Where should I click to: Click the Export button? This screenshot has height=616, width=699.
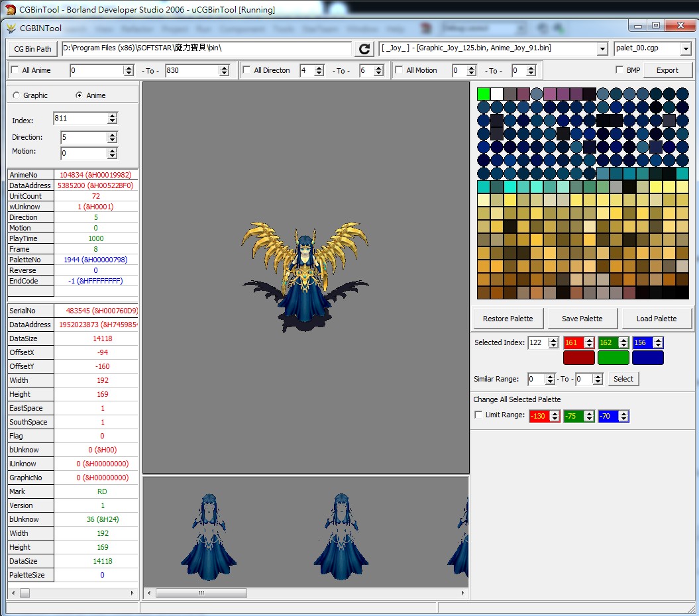tap(667, 70)
